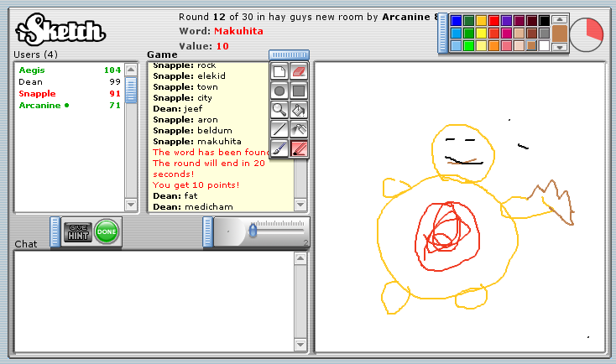Select user Arcanine in the Users list
This screenshot has width=616, height=364.
point(70,106)
